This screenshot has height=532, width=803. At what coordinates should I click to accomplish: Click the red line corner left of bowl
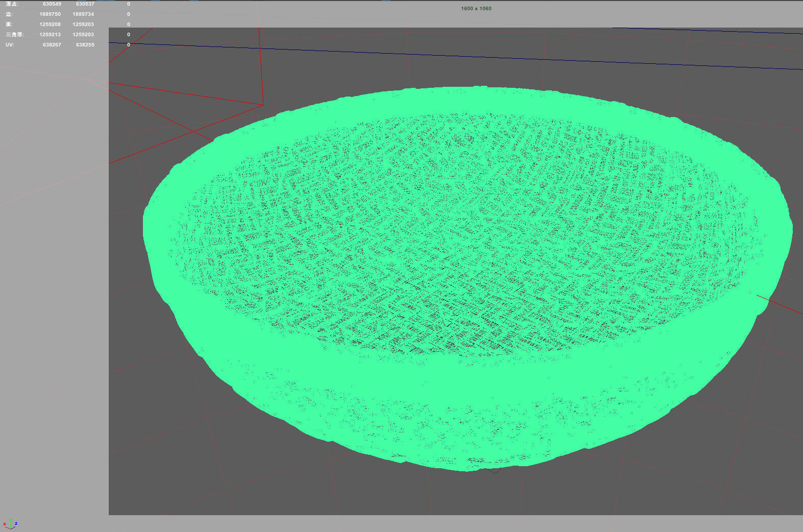point(262,105)
